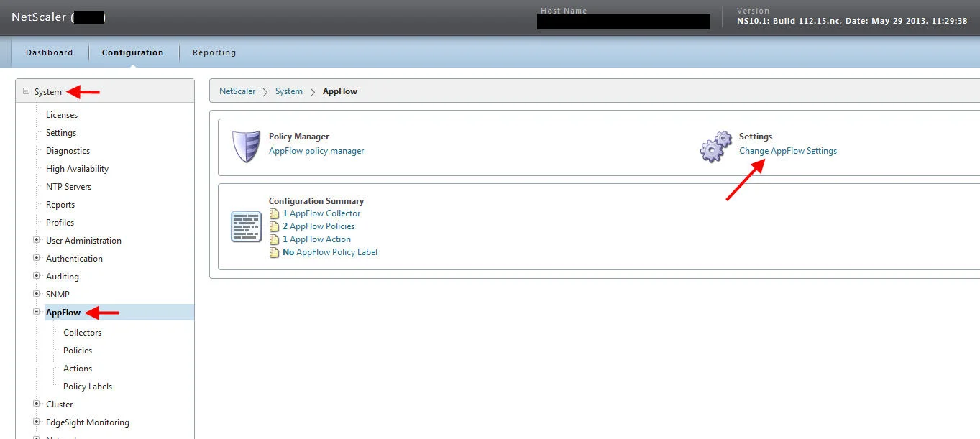Viewport: 980px width, 439px height.
Task: Click the Policy Manager heading
Action: coord(299,137)
